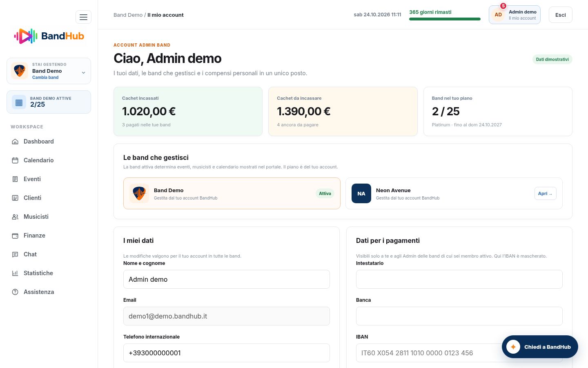
Task: Click the Statistiche bar chart icon
Action: point(15,273)
